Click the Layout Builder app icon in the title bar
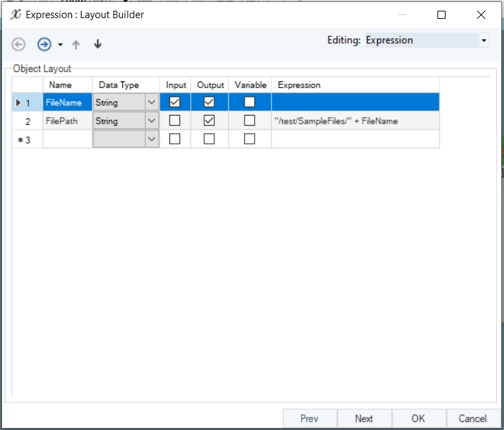Screen dimensions: 504x430 coord(15,14)
